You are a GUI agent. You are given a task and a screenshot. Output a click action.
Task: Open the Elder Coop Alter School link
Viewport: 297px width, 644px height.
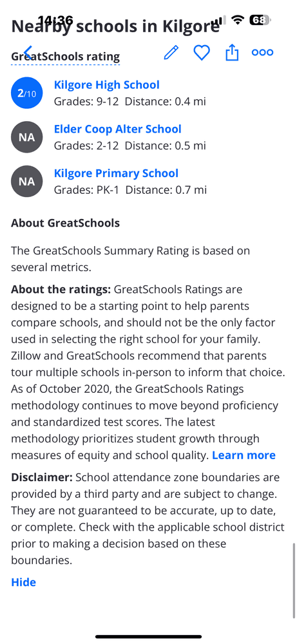[117, 129]
